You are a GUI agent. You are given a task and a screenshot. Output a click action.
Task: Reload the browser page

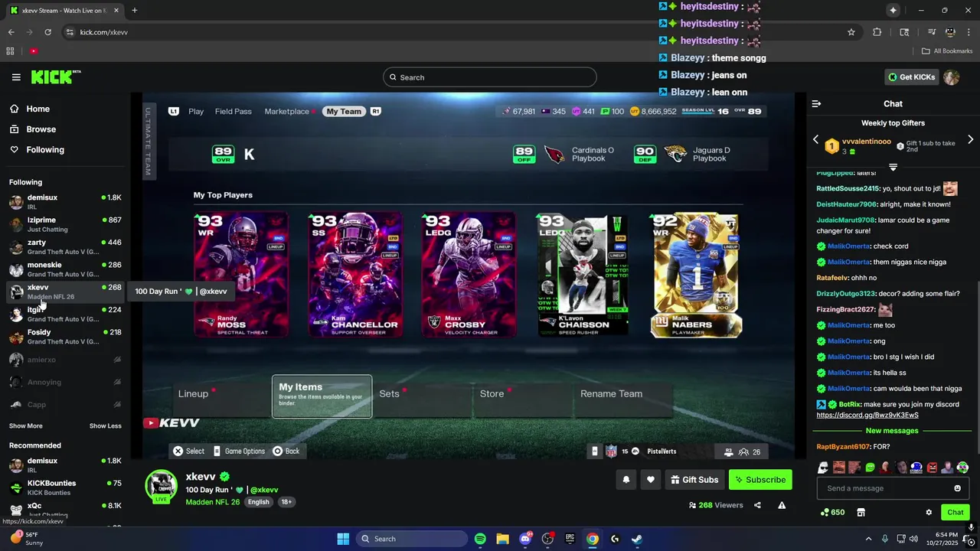[47, 32]
